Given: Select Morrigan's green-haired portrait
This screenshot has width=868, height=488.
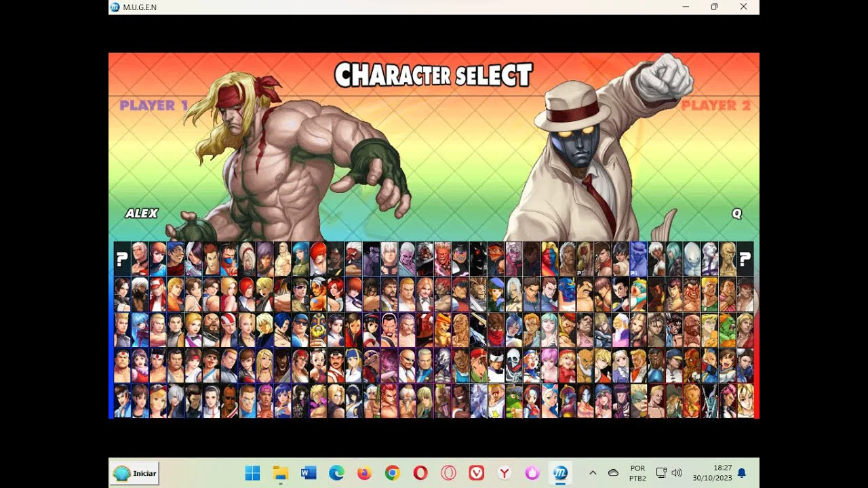Looking at the screenshot, I should tap(550, 330).
